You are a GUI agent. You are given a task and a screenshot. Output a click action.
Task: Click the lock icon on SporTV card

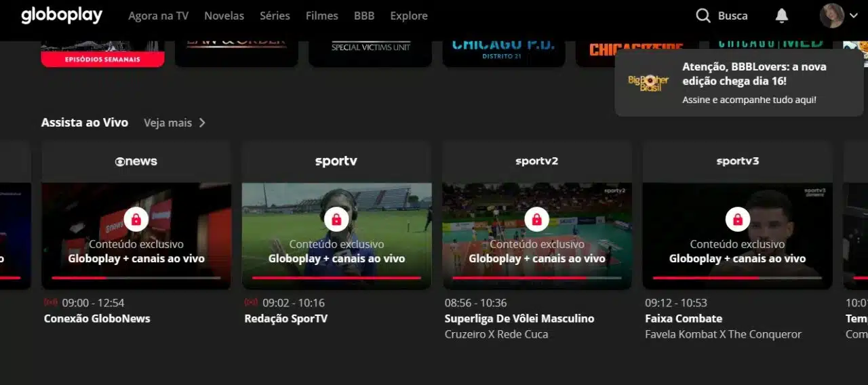point(336,220)
